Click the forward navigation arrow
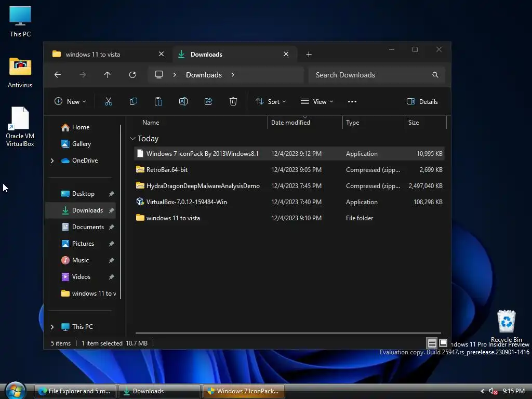The height and width of the screenshot is (399, 532). coord(83,75)
